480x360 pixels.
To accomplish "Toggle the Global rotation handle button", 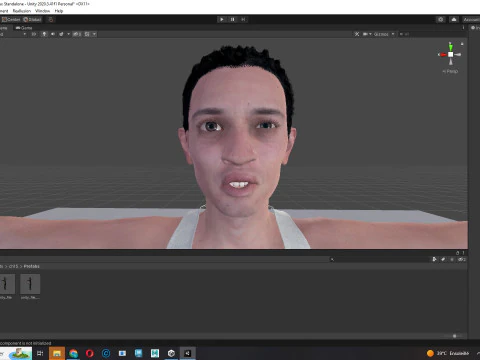I will [x=32, y=19].
